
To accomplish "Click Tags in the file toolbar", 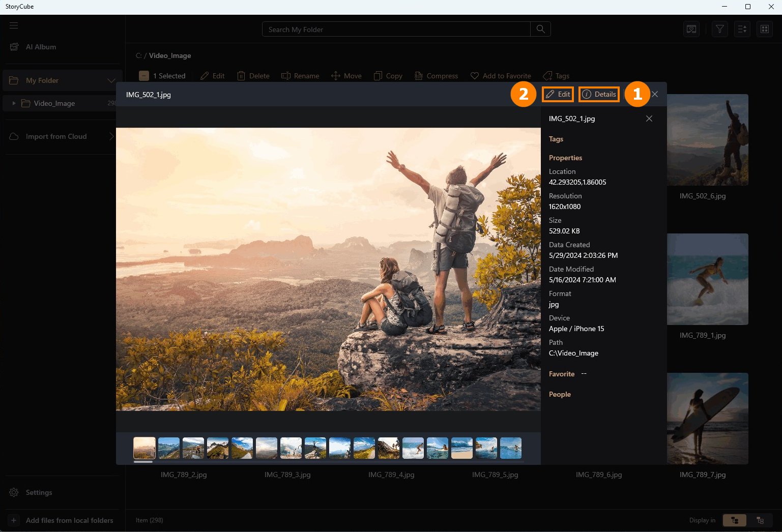I will pyautogui.click(x=556, y=76).
